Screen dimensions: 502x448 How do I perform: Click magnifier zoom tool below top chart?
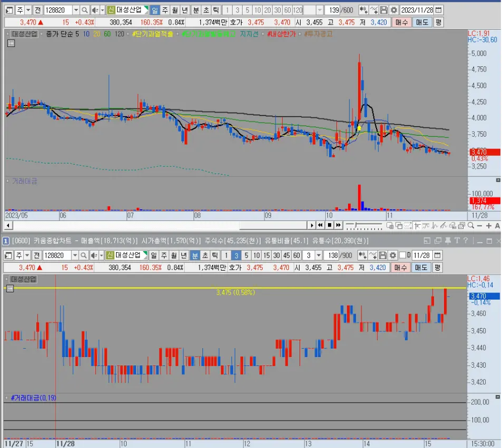coord(471,226)
